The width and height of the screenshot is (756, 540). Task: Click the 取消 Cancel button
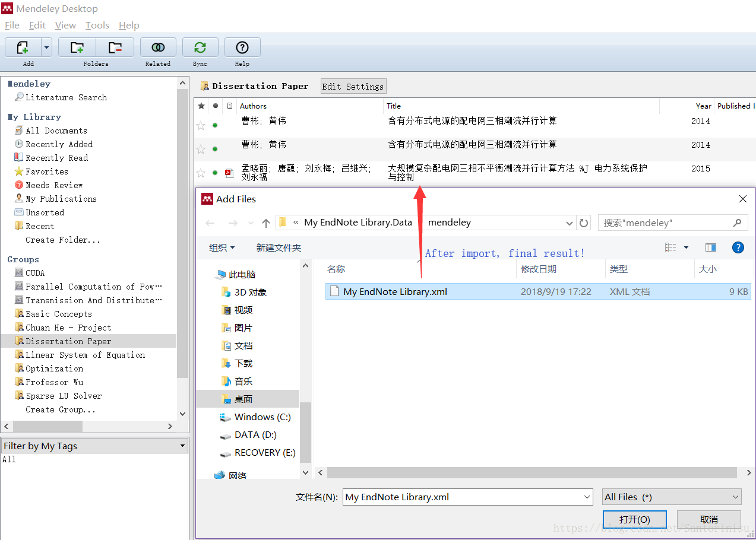709,519
